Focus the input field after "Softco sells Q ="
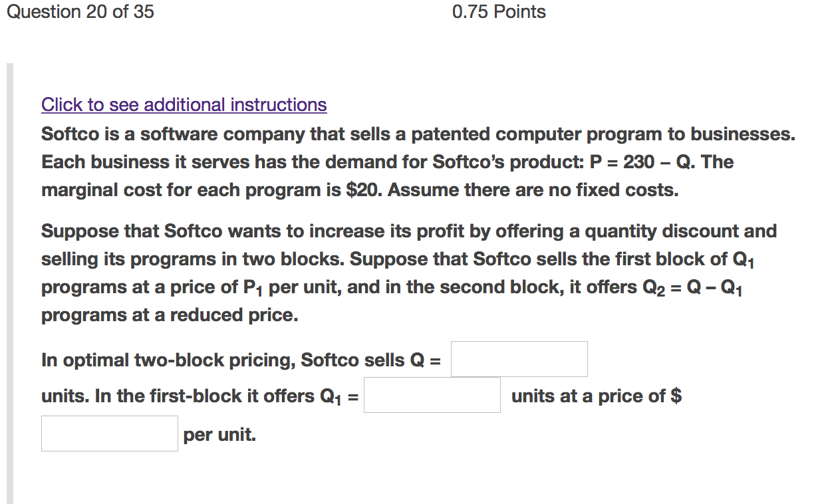 click(519, 358)
